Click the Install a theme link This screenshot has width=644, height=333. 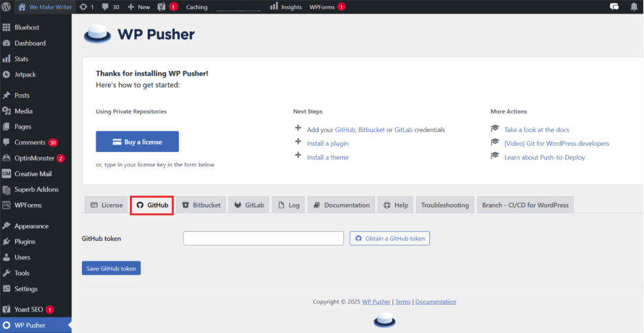[328, 158]
